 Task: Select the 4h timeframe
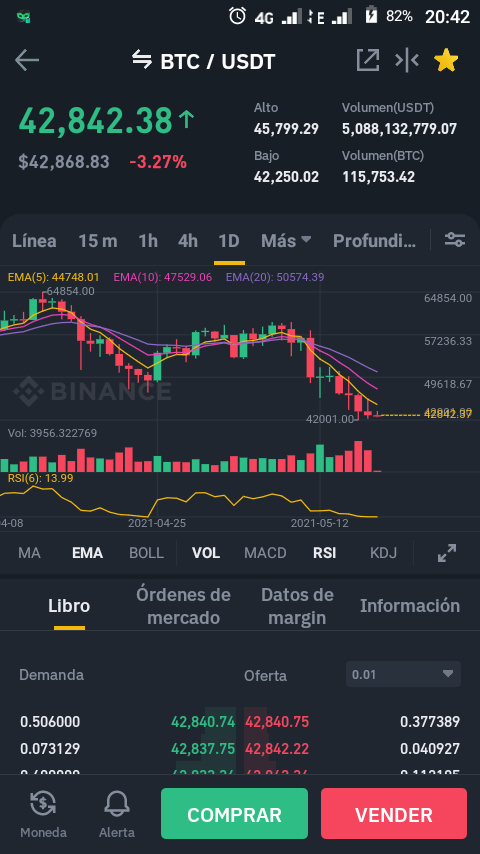pos(188,240)
